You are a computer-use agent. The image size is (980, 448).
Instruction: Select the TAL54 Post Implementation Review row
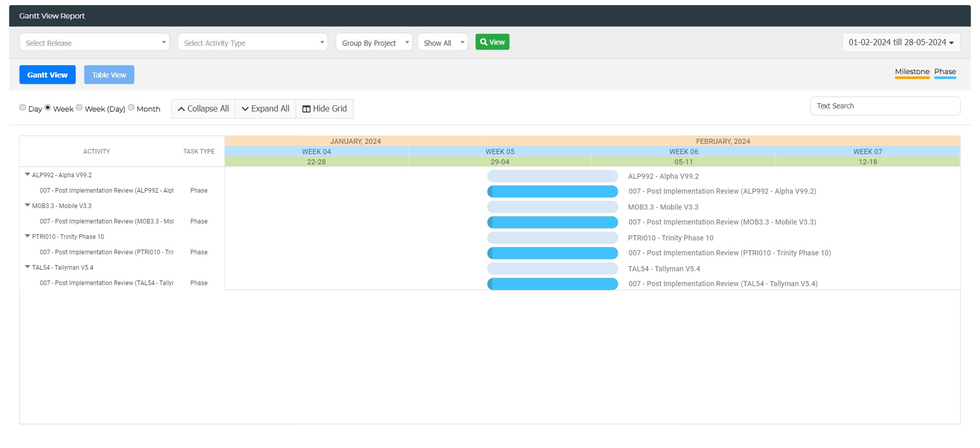click(x=122, y=283)
